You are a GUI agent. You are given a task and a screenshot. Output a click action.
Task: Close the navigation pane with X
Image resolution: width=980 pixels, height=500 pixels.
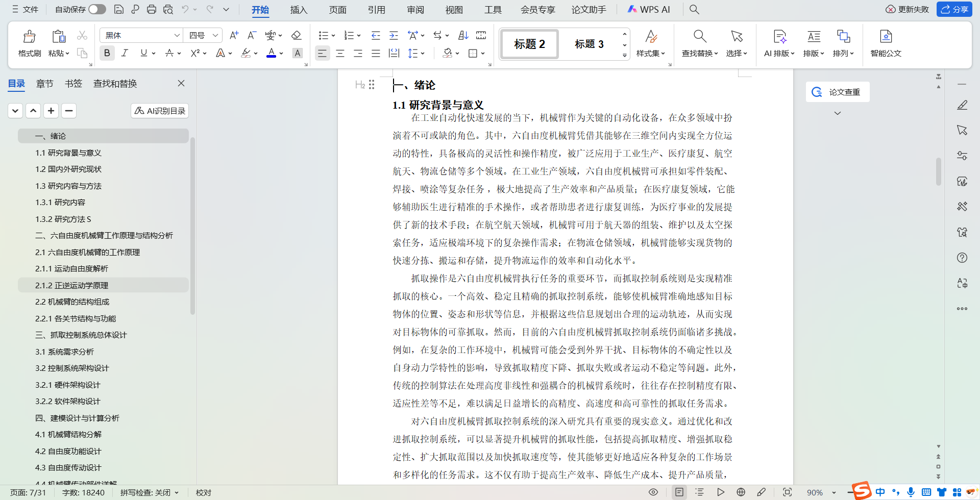pyautogui.click(x=181, y=83)
